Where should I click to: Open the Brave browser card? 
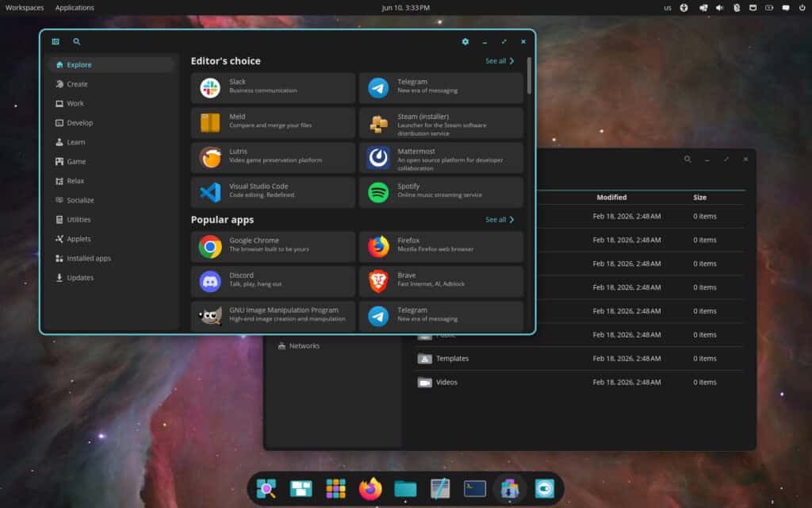(x=441, y=282)
